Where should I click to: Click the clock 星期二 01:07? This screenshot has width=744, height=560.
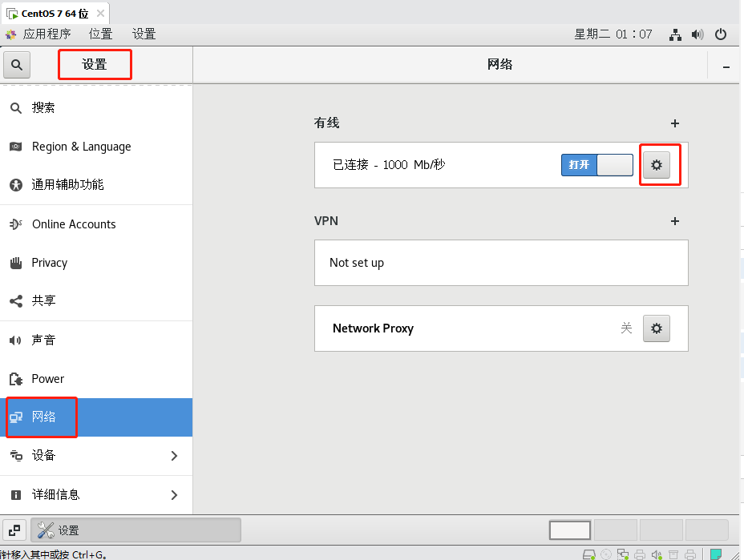[613, 34]
